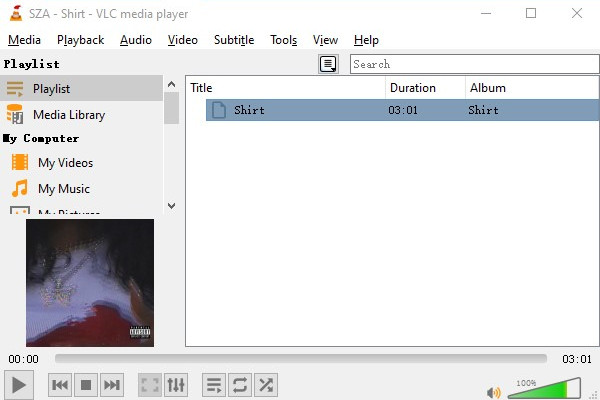Viewport: 600px width, 400px height.
Task: Open the Audio menu
Action: 136,40
